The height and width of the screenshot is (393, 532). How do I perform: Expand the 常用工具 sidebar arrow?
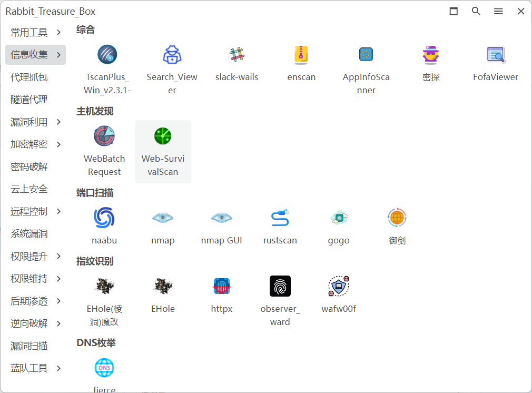tap(58, 33)
